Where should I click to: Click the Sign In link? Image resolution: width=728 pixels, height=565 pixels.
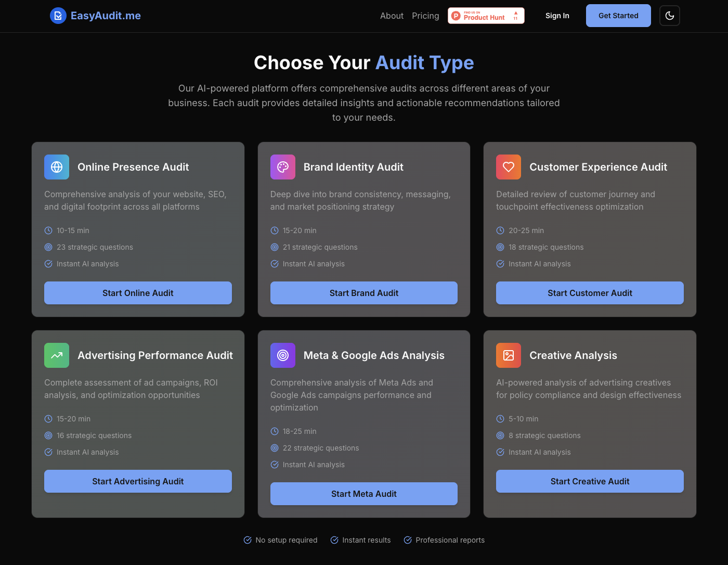(557, 16)
